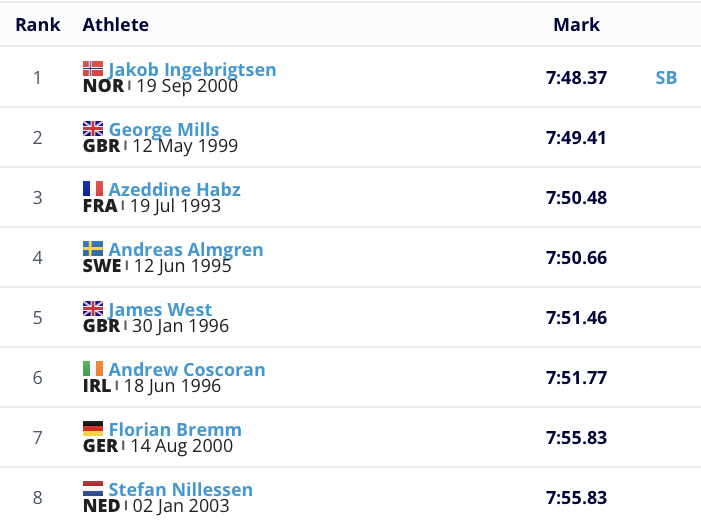Click the Ireland flag icon
Image resolution: width=701 pixels, height=526 pixels.
[x=93, y=369]
